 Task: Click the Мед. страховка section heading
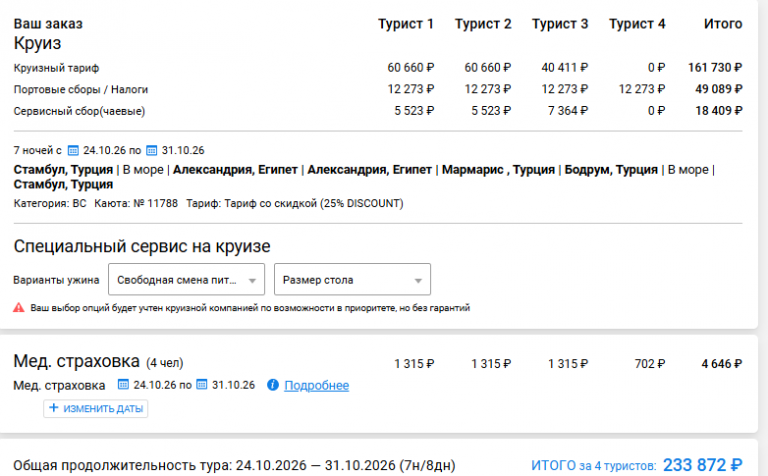point(76,361)
